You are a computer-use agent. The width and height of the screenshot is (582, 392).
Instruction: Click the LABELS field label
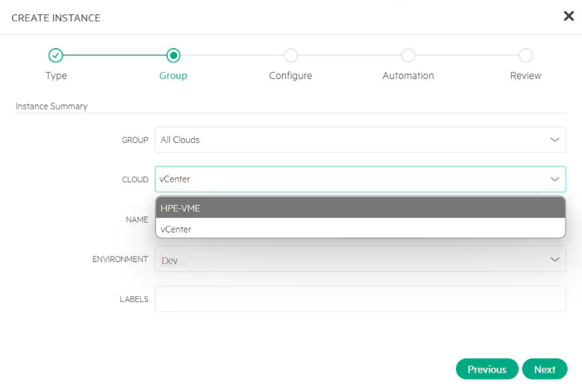[x=133, y=299]
